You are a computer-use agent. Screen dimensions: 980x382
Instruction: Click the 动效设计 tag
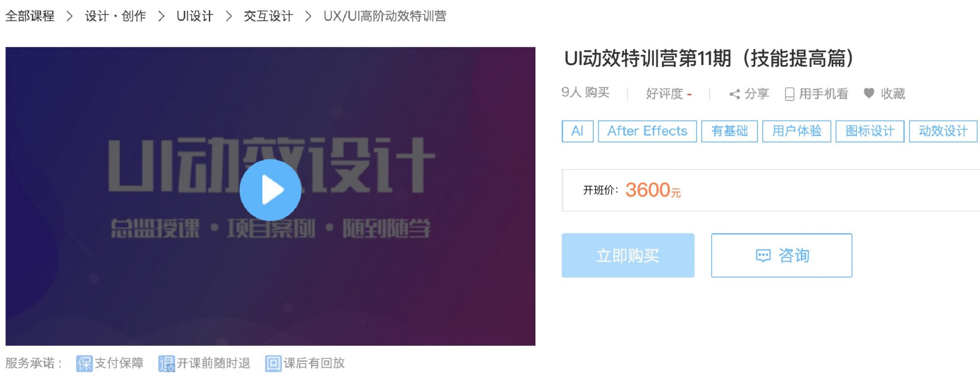pyautogui.click(x=943, y=131)
